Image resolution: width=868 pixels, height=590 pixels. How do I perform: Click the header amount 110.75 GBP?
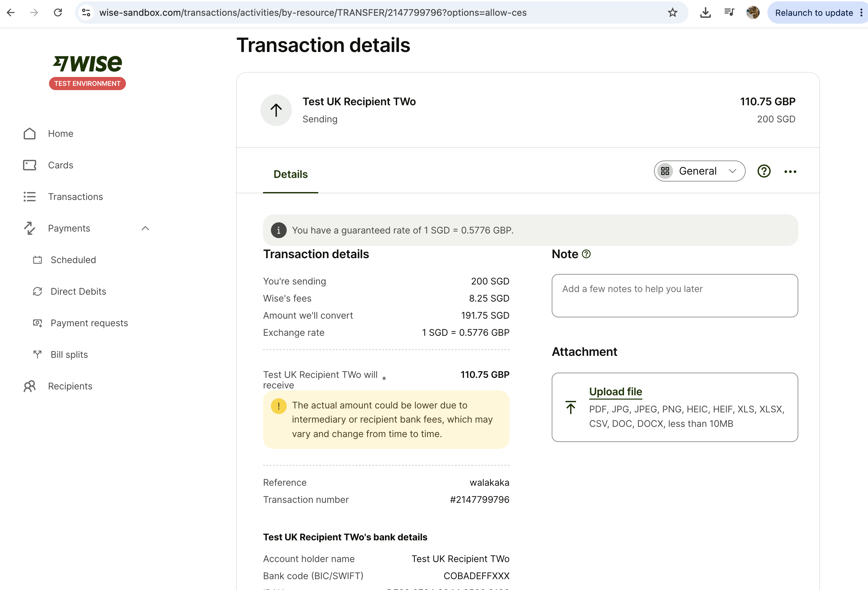(767, 102)
